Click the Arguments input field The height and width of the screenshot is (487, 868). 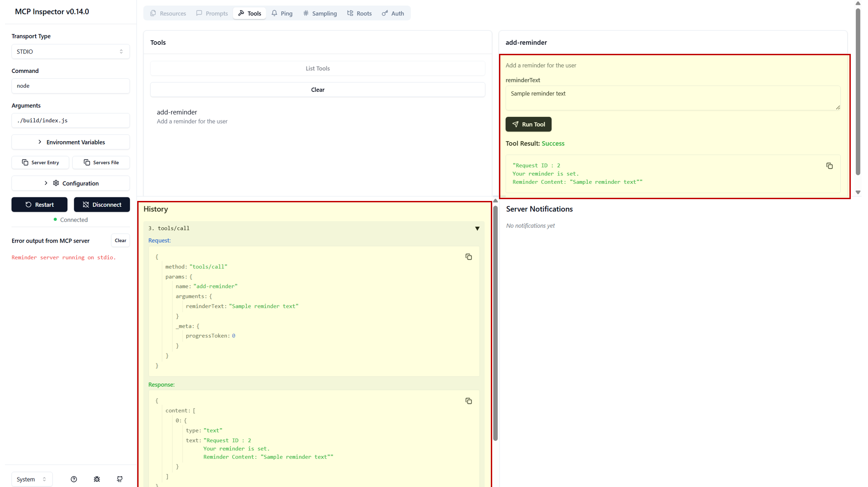point(71,120)
